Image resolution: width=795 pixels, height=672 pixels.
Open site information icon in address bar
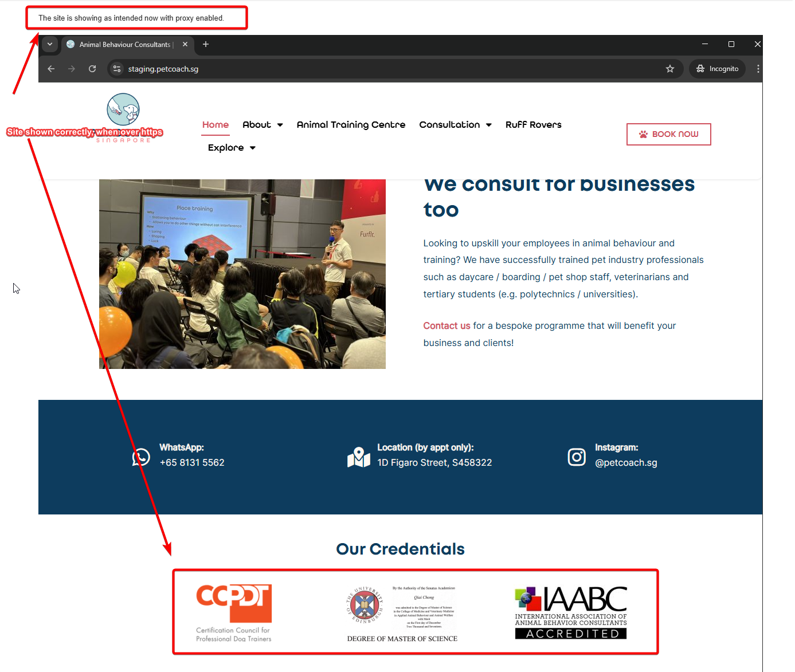117,69
